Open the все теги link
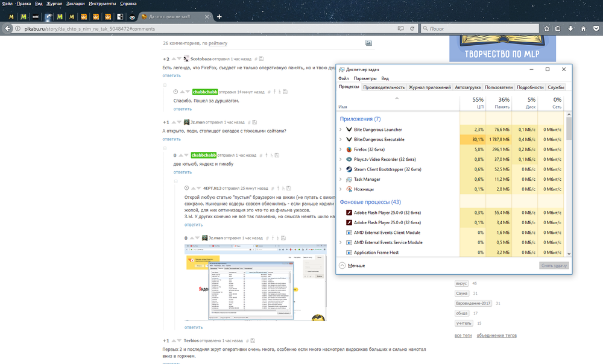 point(463,336)
